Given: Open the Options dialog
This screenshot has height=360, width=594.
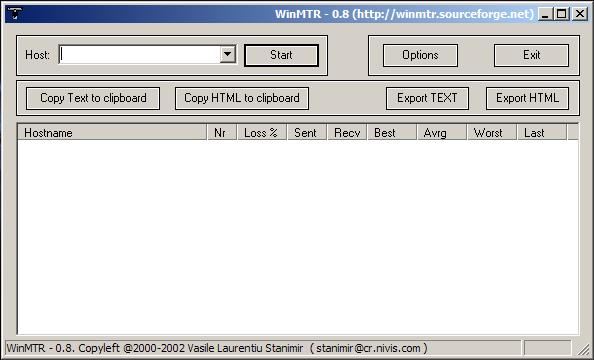Looking at the screenshot, I should [x=420, y=55].
